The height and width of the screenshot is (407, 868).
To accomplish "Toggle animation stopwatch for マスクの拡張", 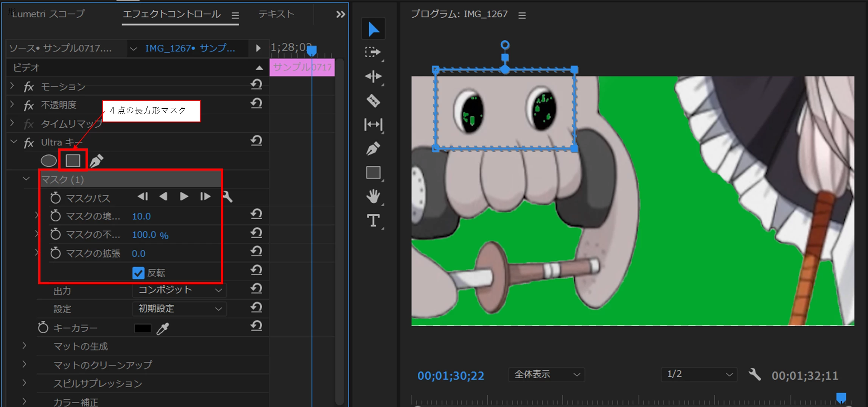I will pyautogui.click(x=56, y=253).
